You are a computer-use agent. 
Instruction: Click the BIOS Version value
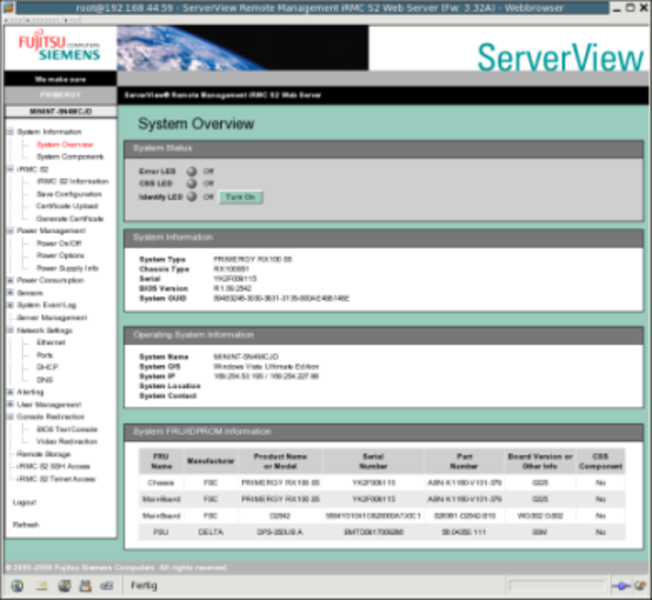pos(232,289)
